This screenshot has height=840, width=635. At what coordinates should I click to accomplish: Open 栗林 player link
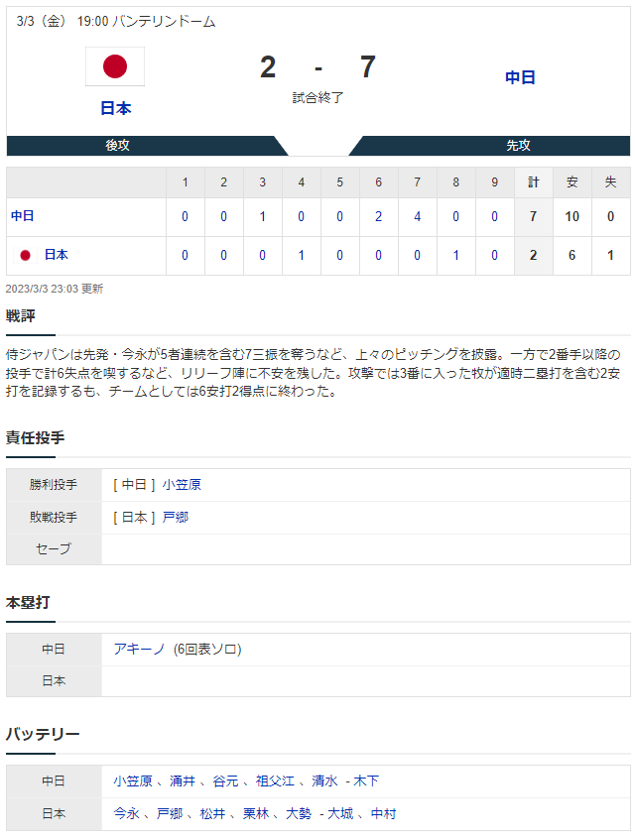coord(256,814)
